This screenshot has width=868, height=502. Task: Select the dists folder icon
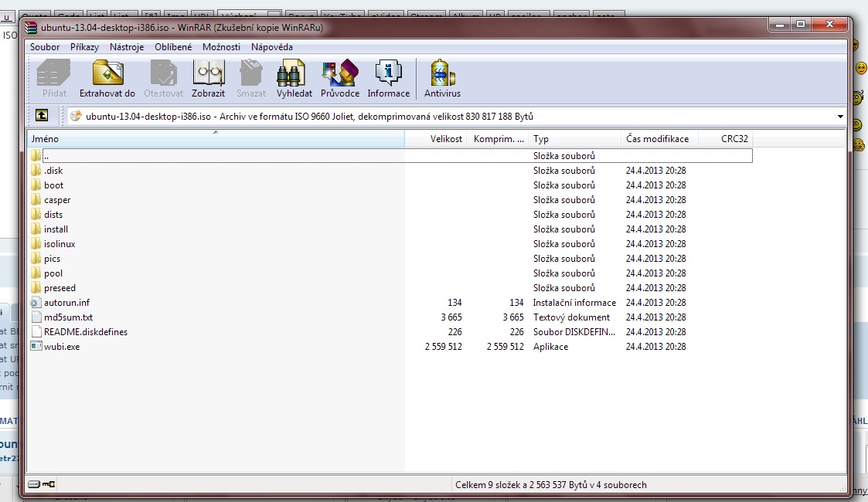pos(36,214)
